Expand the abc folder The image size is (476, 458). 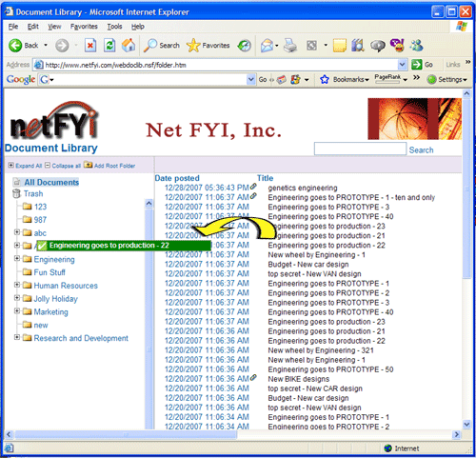[x=17, y=232]
